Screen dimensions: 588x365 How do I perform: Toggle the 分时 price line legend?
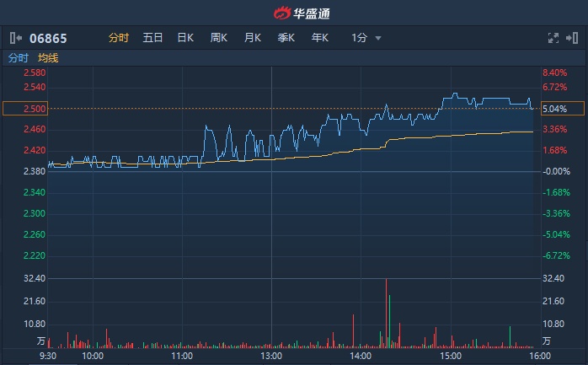tap(18, 57)
